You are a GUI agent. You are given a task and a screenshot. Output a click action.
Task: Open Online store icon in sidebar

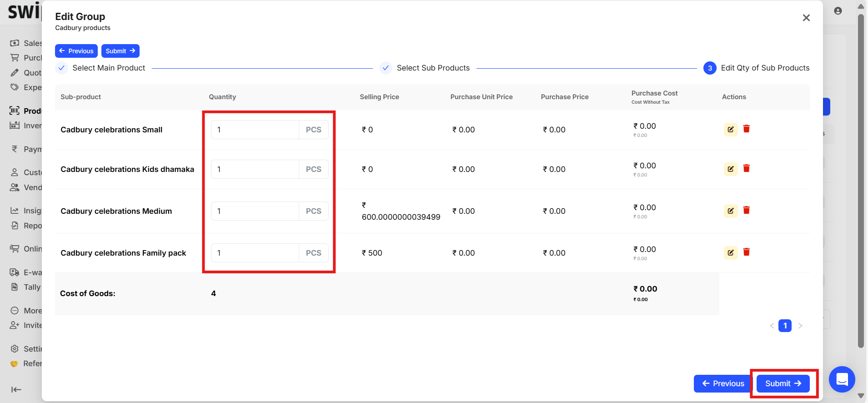[15, 249]
